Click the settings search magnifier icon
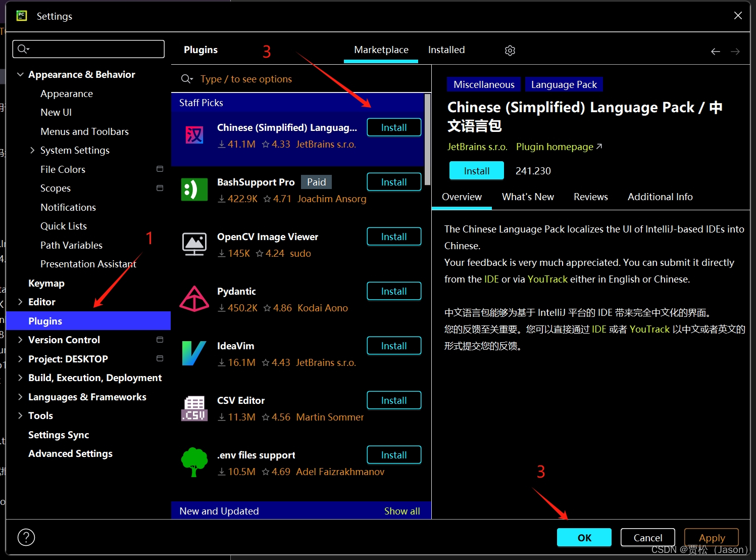Viewport: 756px width, 560px height. point(23,49)
